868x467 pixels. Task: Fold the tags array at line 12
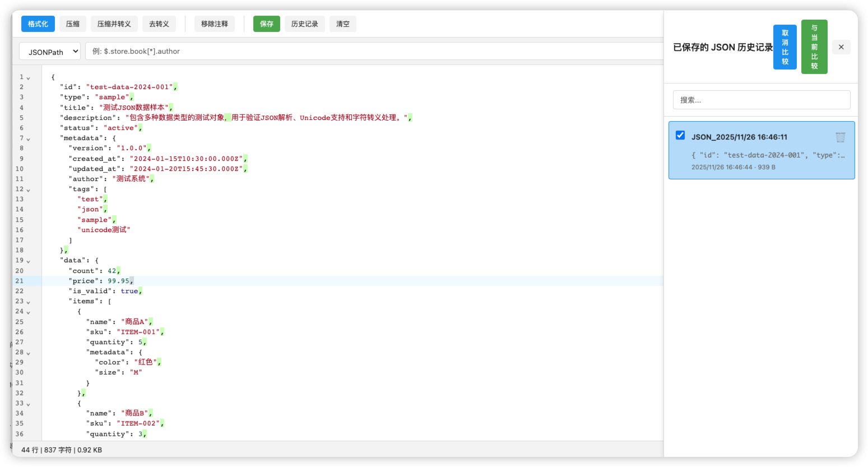29,190
